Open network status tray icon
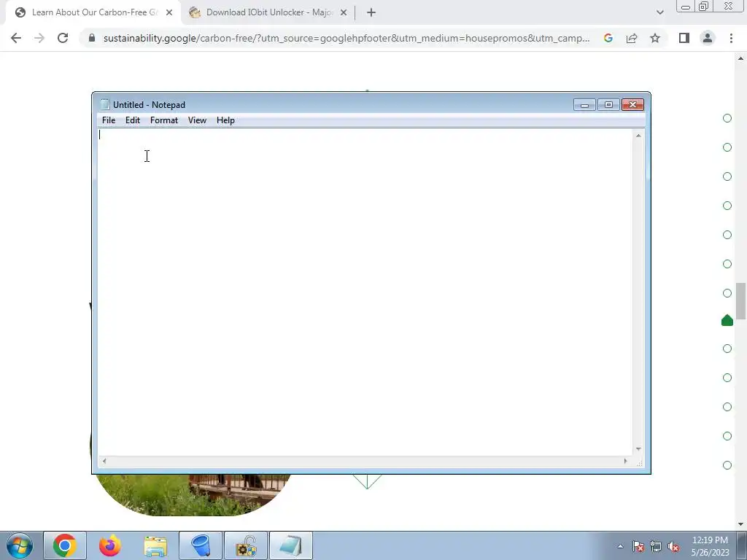Image resolution: width=747 pixels, height=560 pixels. coord(656,546)
